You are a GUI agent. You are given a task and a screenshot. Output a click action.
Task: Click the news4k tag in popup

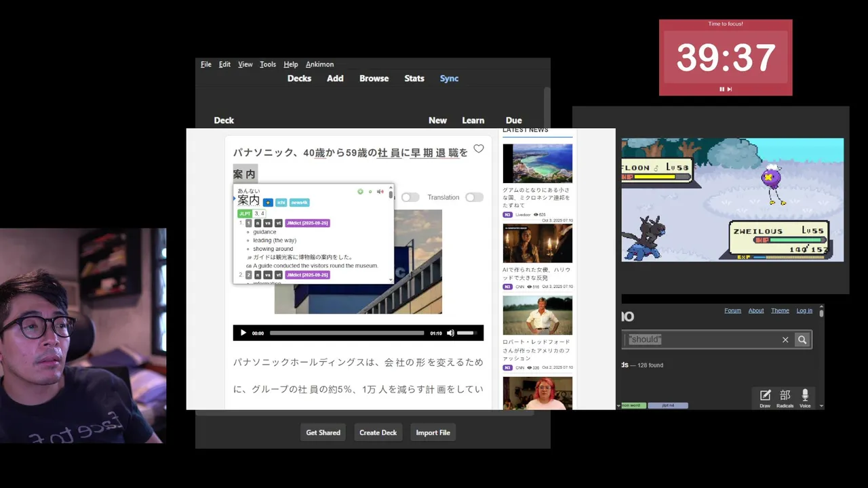point(299,203)
